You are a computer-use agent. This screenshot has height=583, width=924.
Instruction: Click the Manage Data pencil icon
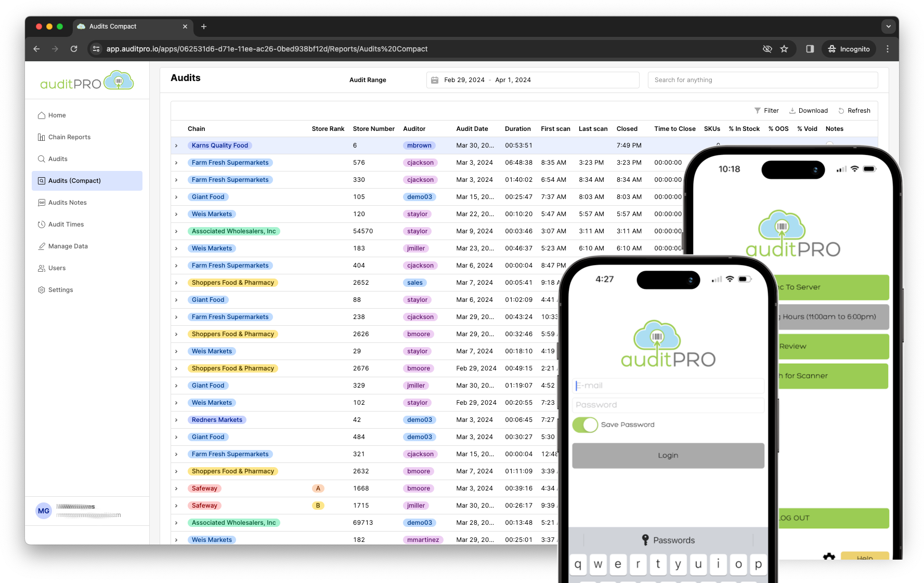click(x=42, y=246)
